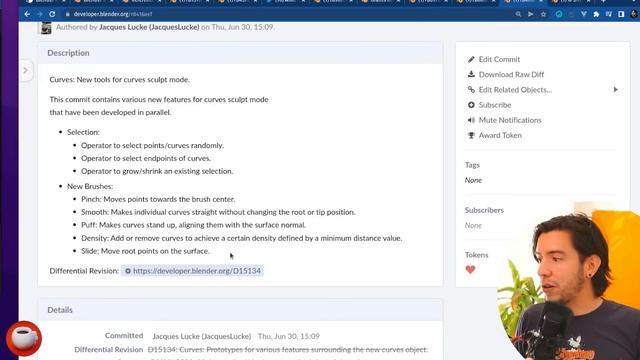Click 'Operator to select endpoints of curves.' bullet

point(146,158)
